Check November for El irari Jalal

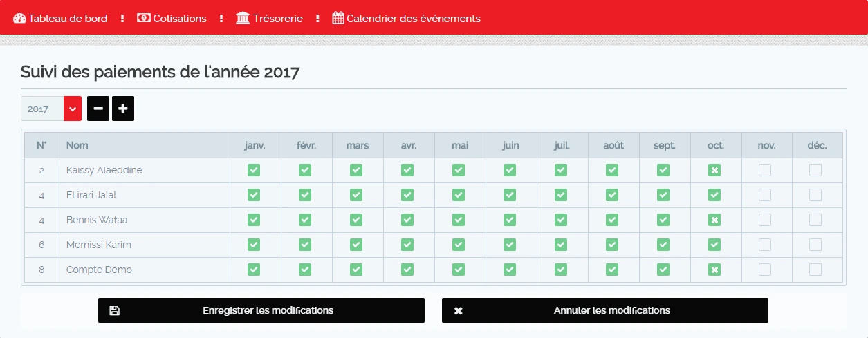click(x=765, y=195)
